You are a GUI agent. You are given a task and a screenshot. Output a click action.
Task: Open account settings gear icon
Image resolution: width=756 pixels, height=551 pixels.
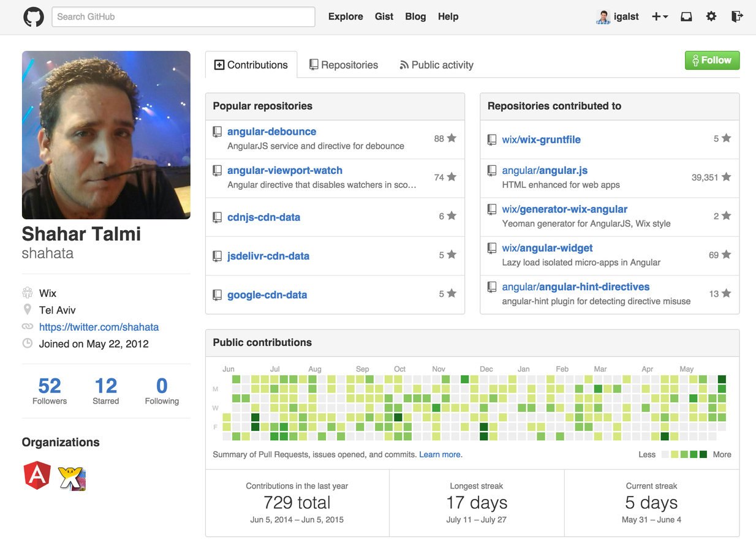coord(711,17)
